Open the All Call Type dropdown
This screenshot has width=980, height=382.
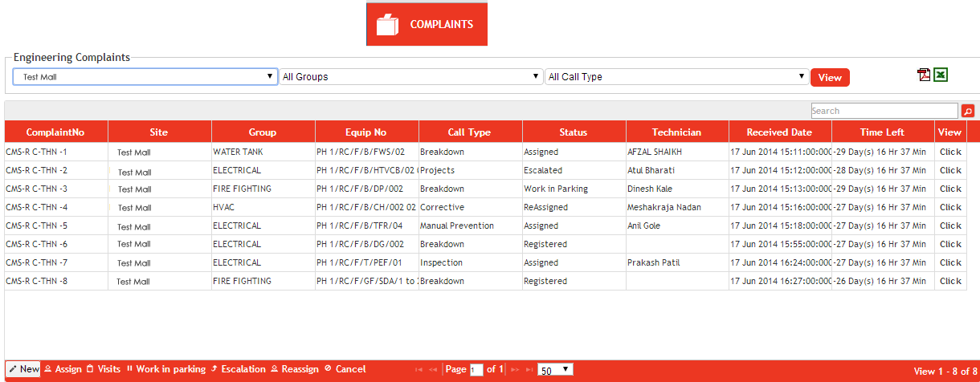click(676, 77)
